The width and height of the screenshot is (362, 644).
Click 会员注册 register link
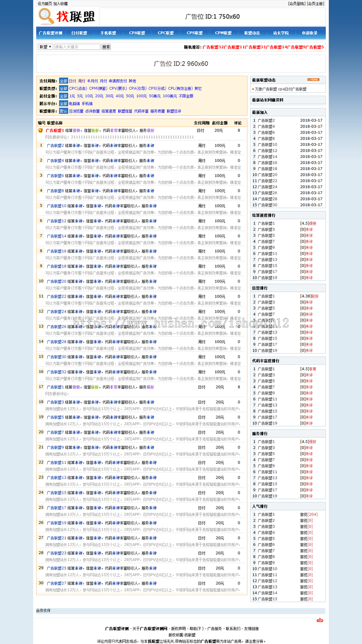316,3
